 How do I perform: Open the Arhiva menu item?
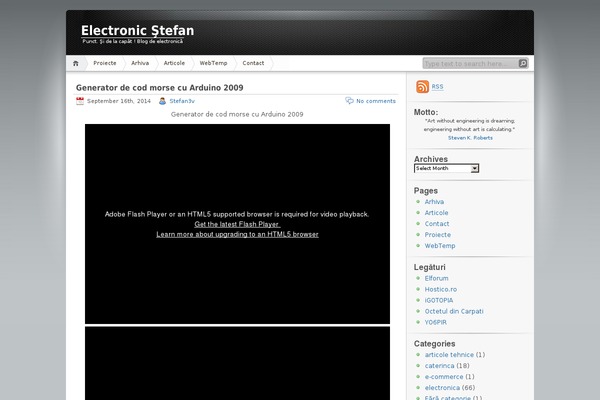pyautogui.click(x=140, y=63)
